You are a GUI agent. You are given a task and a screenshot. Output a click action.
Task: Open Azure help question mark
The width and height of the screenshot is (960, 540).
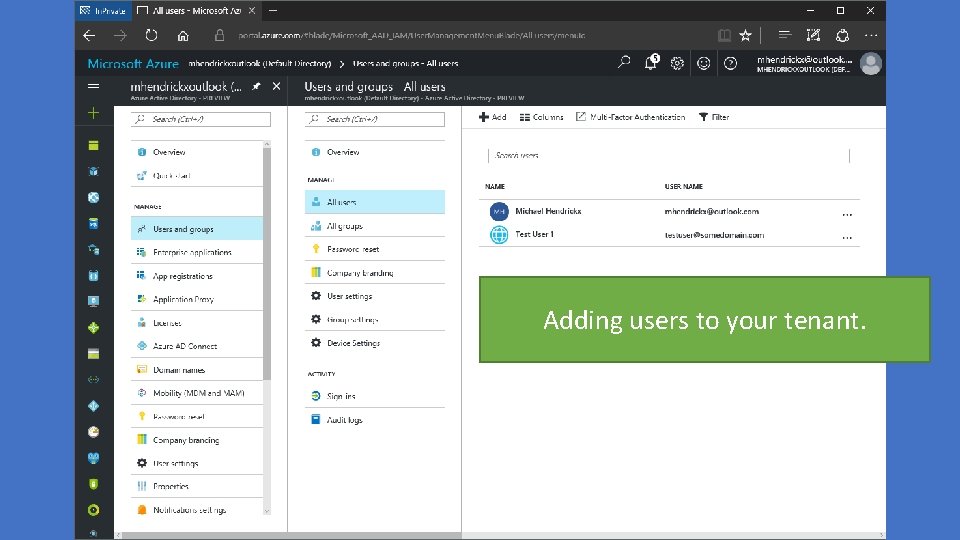pos(730,63)
